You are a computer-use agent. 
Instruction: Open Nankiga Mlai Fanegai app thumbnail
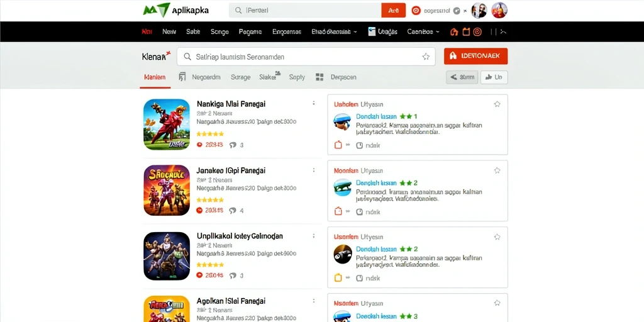point(167,125)
